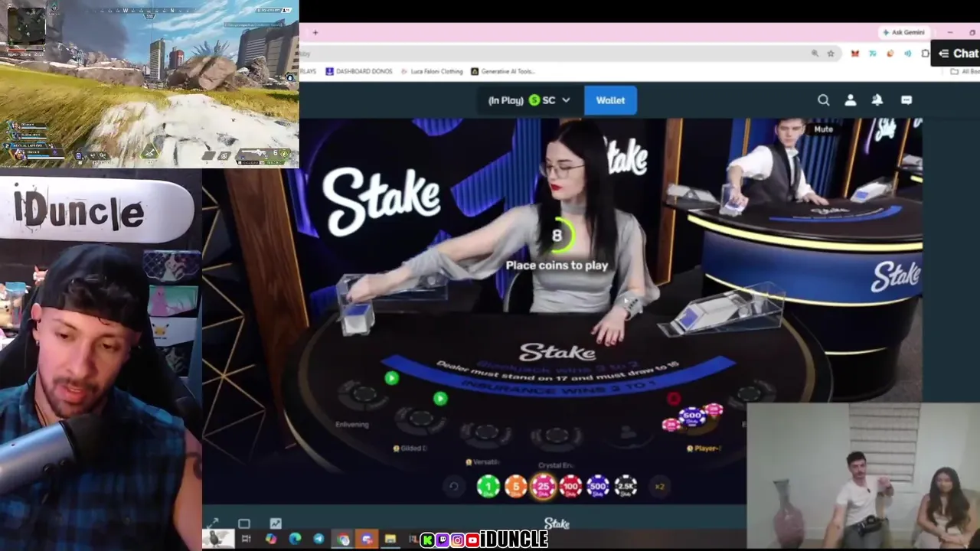Open the Stake chat bubble icon
Viewport: 980px width, 551px height.
click(906, 100)
